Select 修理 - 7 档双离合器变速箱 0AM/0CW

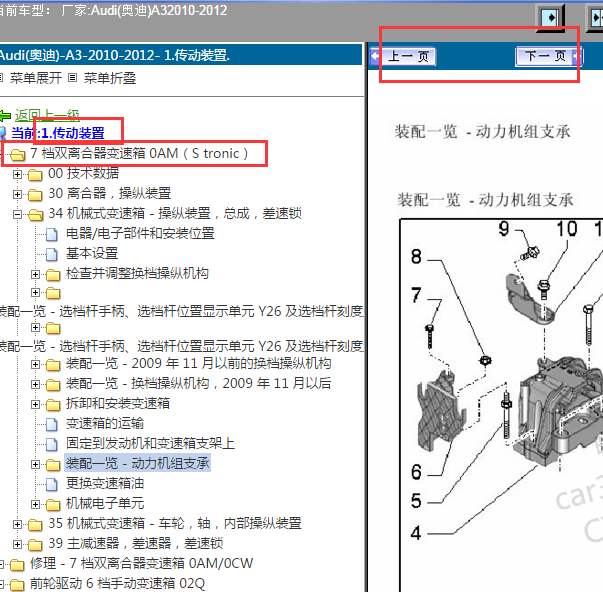[142, 563]
